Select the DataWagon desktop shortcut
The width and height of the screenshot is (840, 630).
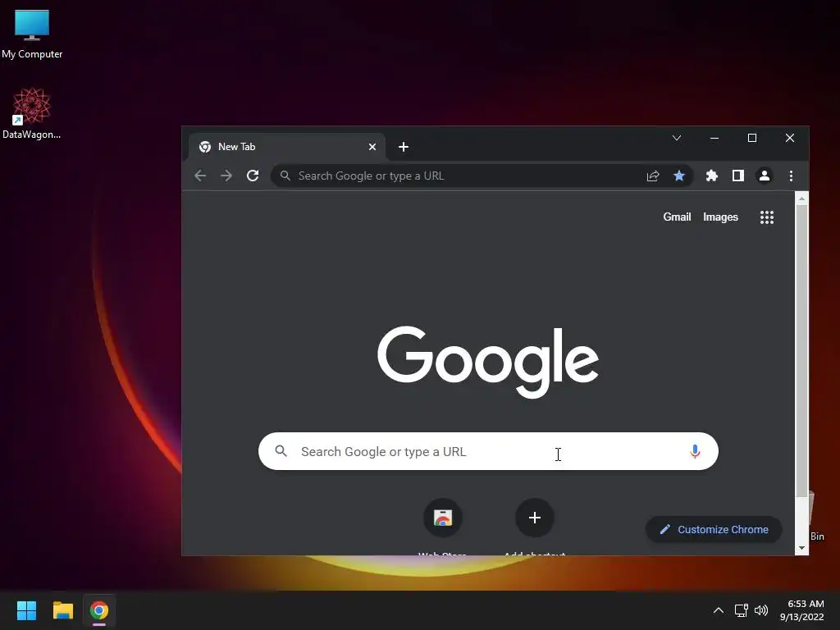coord(32,113)
